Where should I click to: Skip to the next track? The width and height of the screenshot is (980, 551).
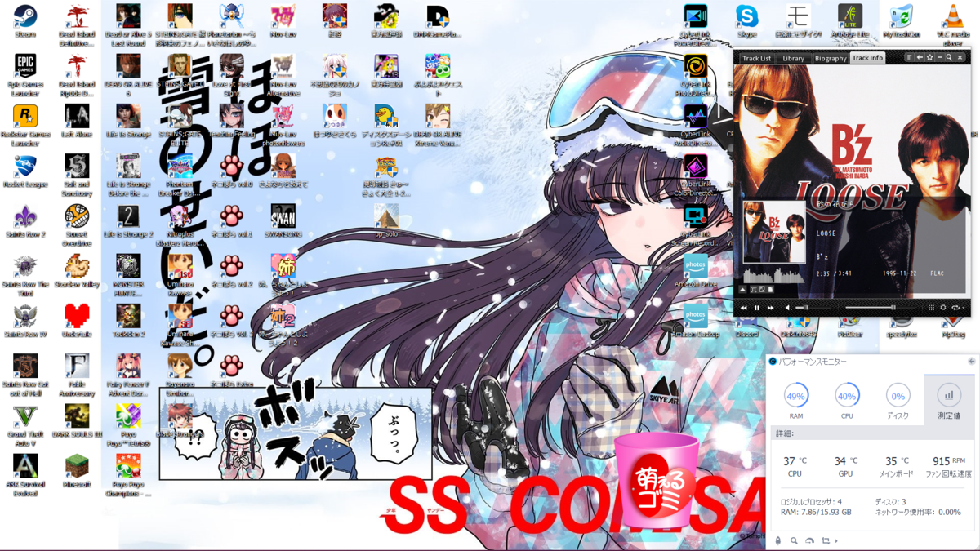click(770, 308)
